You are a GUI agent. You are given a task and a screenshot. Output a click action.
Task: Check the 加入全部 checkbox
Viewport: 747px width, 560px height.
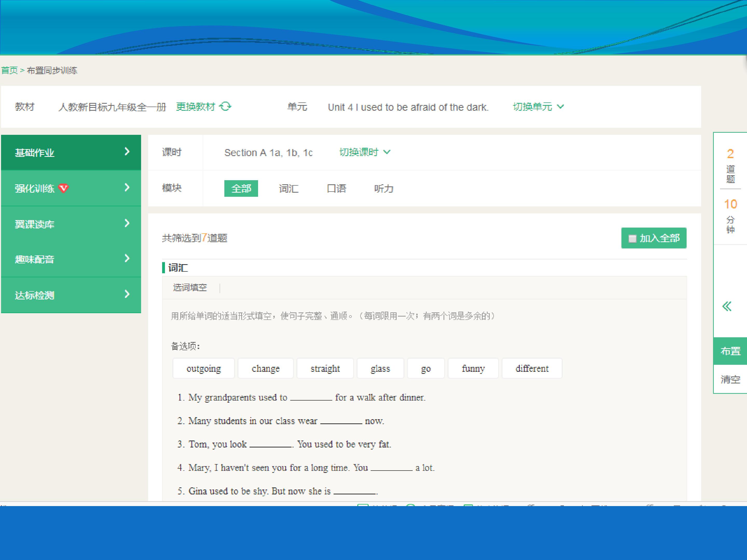632,239
